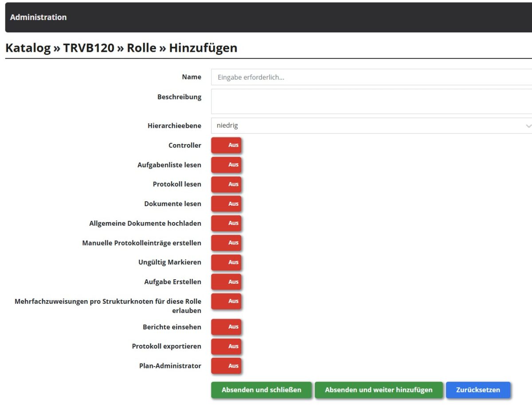Click the Zurücksetzen button
Image resolution: width=532 pixels, height=411 pixels.
coord(478,390)
